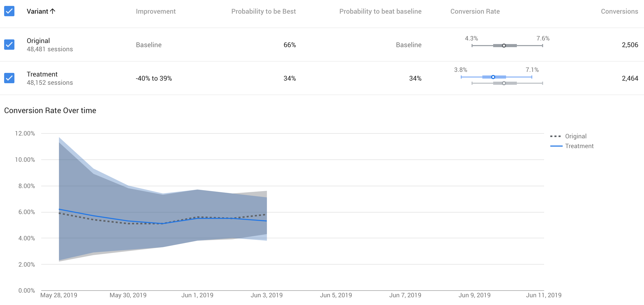This screenshot has height=305, width=644.
Task: Click the Probability to be Best header
Action: pos(264,11)
